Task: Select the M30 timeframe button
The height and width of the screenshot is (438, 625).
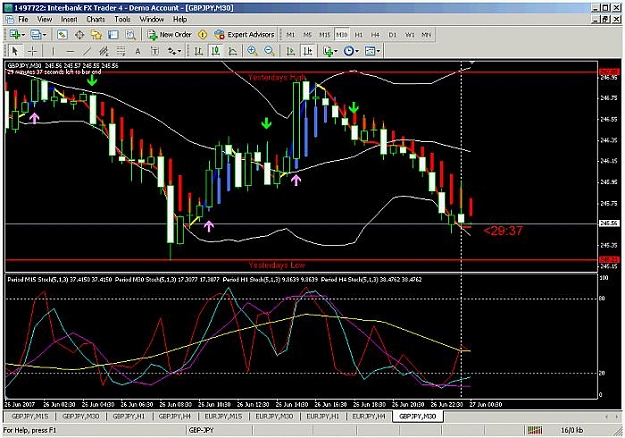Action: click(x=342, y=35)
